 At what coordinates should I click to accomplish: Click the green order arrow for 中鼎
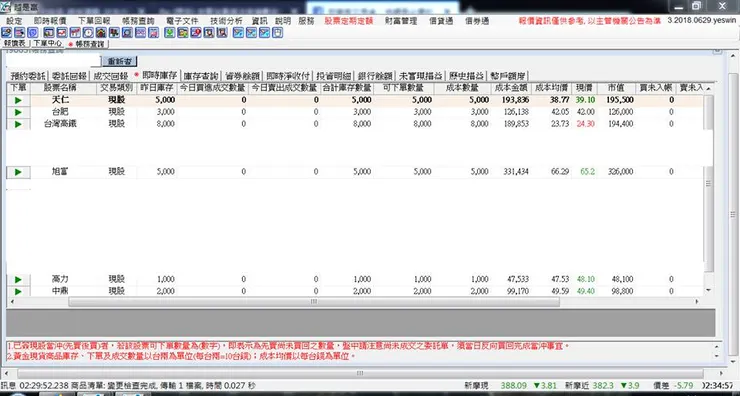click(x=18, y=291)
